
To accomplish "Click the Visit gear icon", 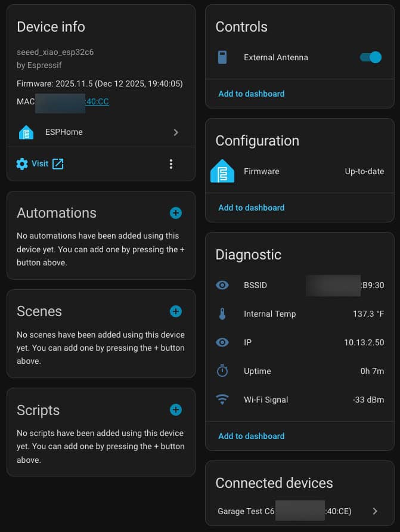I will click(22, 164).
